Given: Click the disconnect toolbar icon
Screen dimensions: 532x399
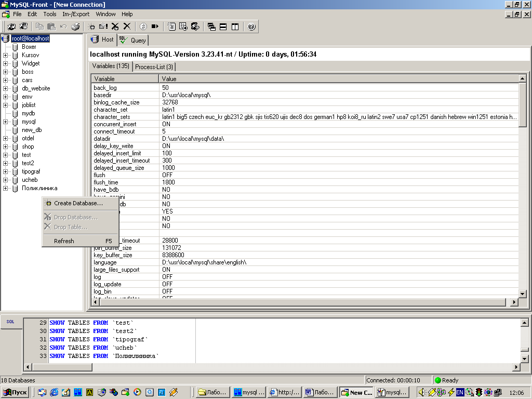Looking at the screenshot, I should pos(23,26).
